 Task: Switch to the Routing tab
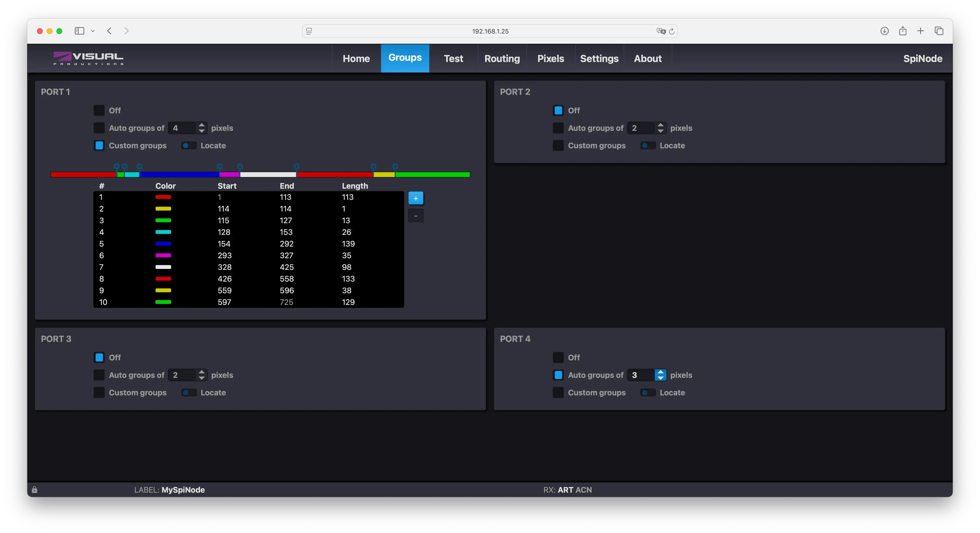[x=502, y=58]
